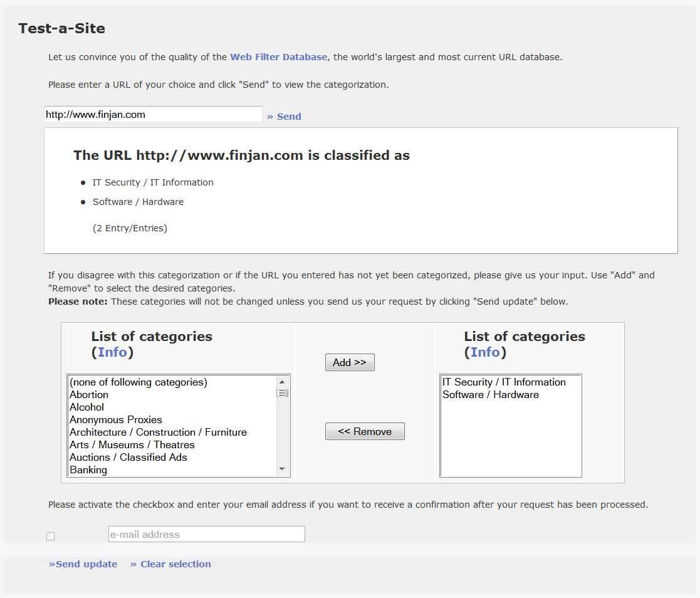This screenshot has width=700, height=598.
Task: Select Arts / Museums / Theatres category
Action: [x=132, y=445]
